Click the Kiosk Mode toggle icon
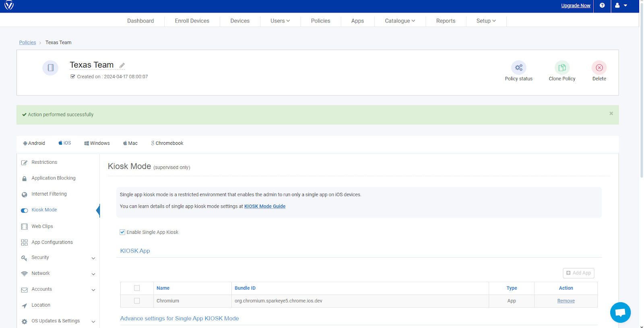The height and width of the screenshot is (328, 644). pyautogui.click(x=24, y=210)
